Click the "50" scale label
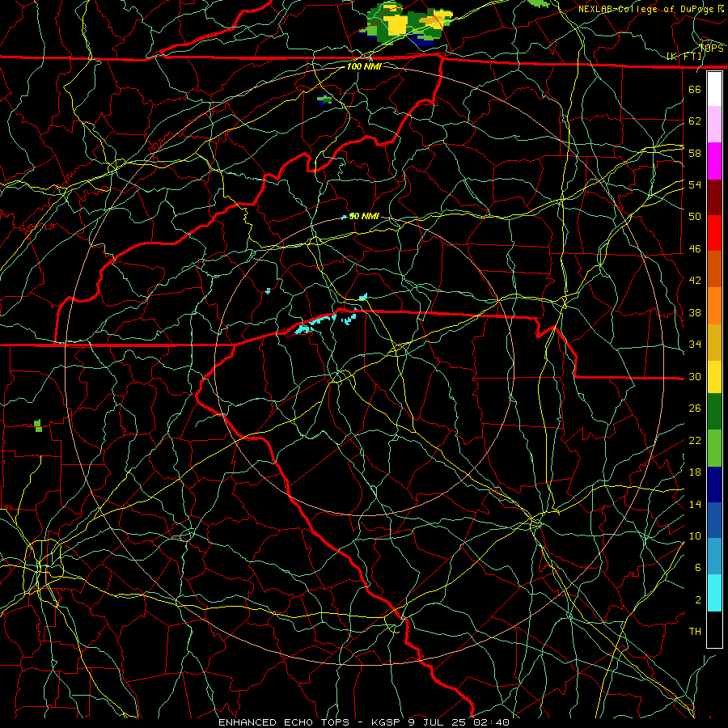The height and width of the screenshot is (728, 728). [695, 216]
